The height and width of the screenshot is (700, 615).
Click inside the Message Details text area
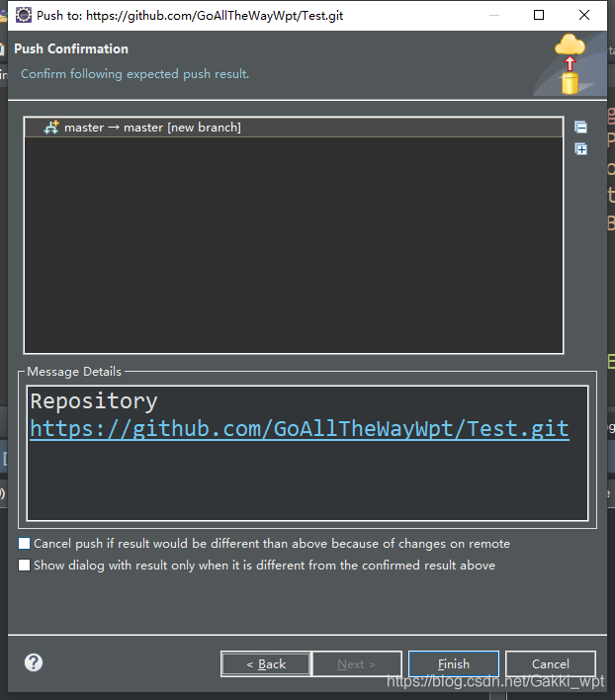pos(307,453)
